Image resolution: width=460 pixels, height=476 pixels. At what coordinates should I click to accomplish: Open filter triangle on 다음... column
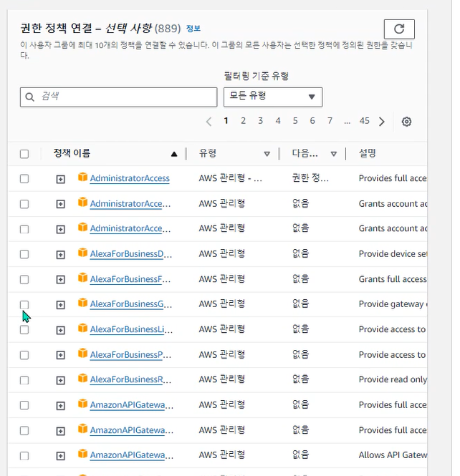[334, 154]
